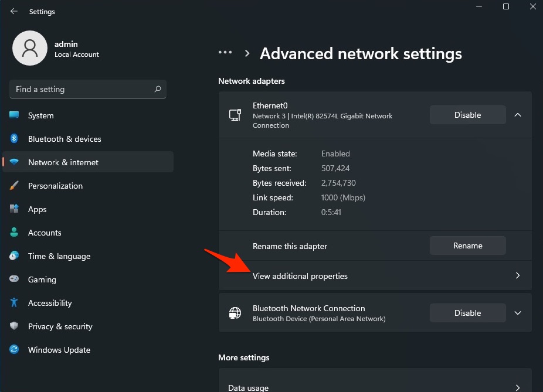
Task: Open Windows Update from sidebar
Action: pyautogui.click(x=14, y=350)
